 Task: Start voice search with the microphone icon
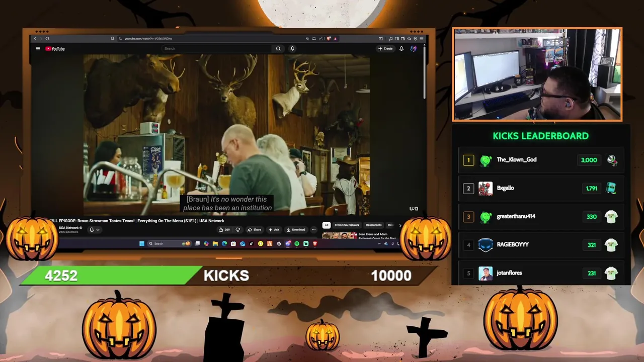point(292,49)
